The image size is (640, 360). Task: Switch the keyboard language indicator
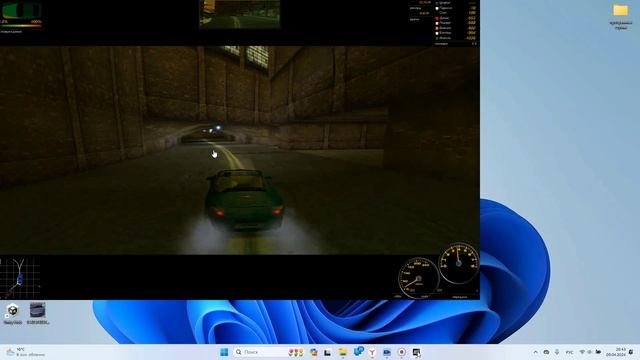(569, 353)
